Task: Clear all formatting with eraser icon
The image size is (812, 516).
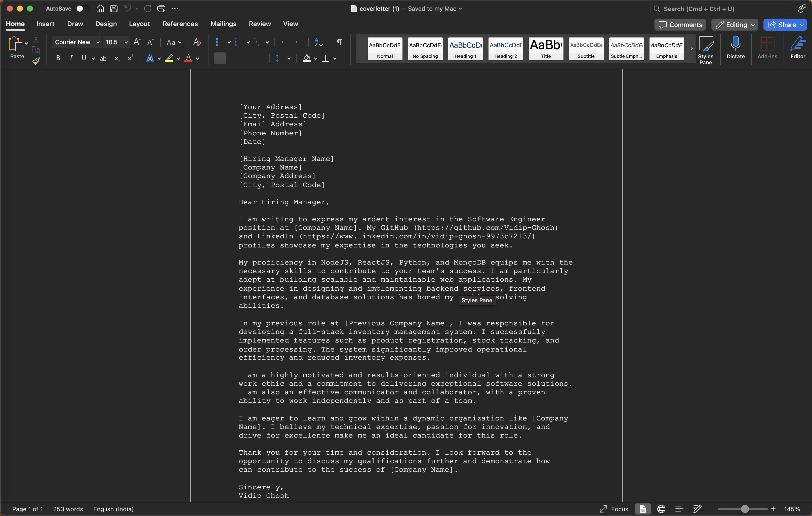Action: pos(197,42)
